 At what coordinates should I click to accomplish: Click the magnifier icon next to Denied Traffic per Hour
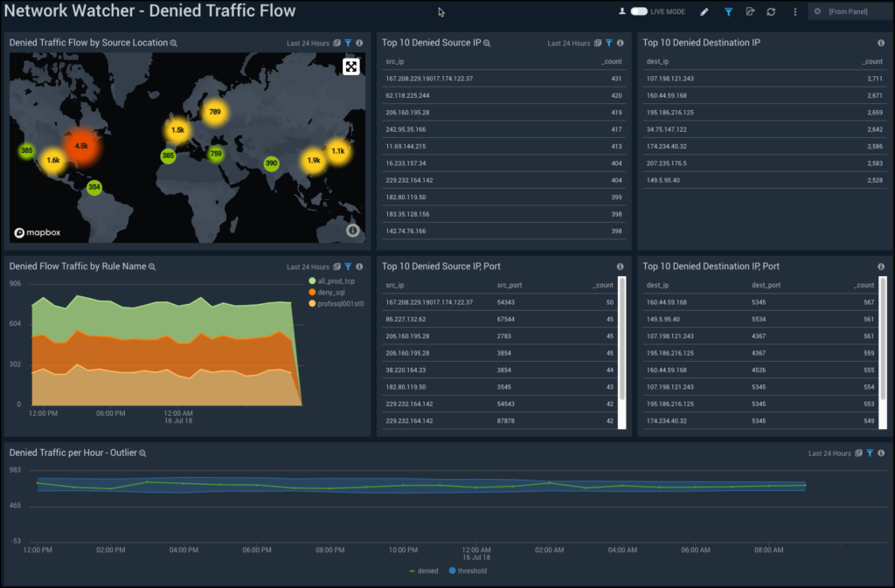pyautogui.click(x=142, y=453)
